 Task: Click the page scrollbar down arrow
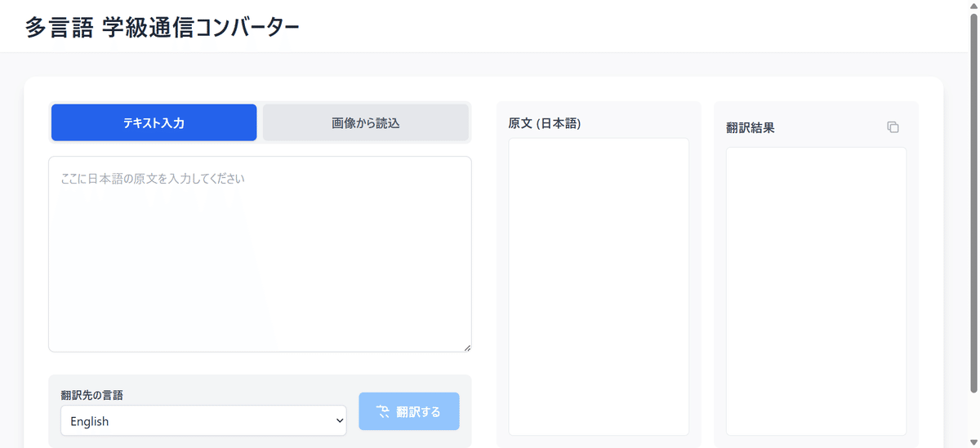[973, 441]
